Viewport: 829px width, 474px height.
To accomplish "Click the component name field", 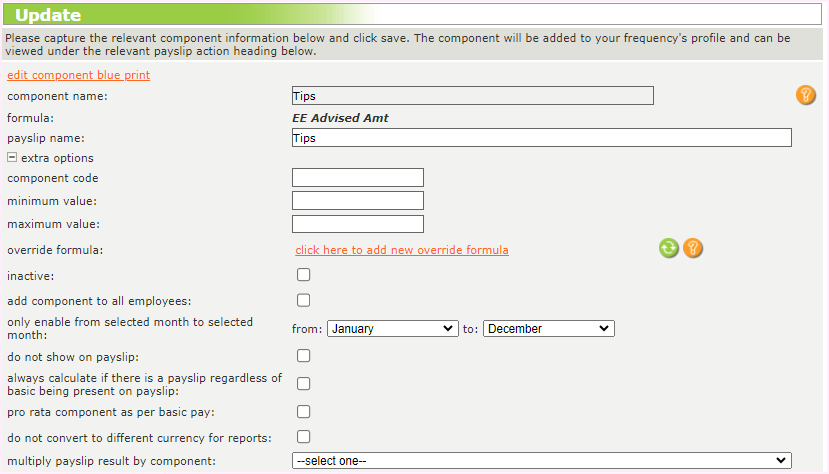I will 472,96.
